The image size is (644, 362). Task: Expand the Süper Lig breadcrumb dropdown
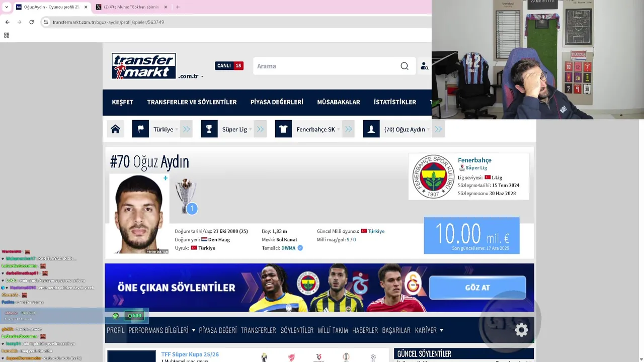(251, 130)
